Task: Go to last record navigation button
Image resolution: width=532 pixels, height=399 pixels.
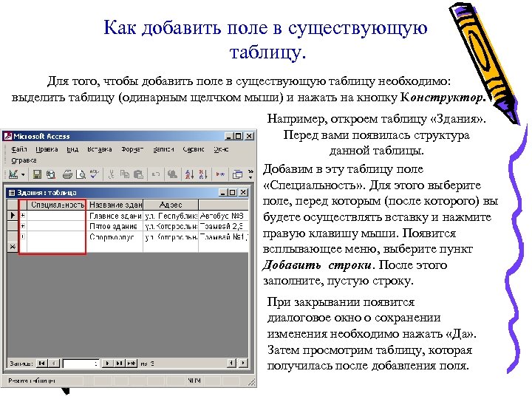Action: pyautogui.click(x=119, y=364)
